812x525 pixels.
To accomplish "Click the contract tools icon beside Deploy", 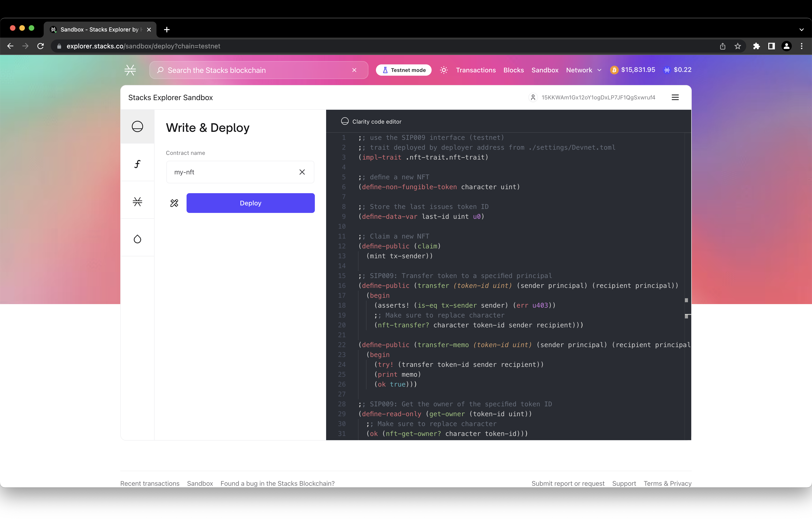I will pyautogui.click(x=174, y=203).
